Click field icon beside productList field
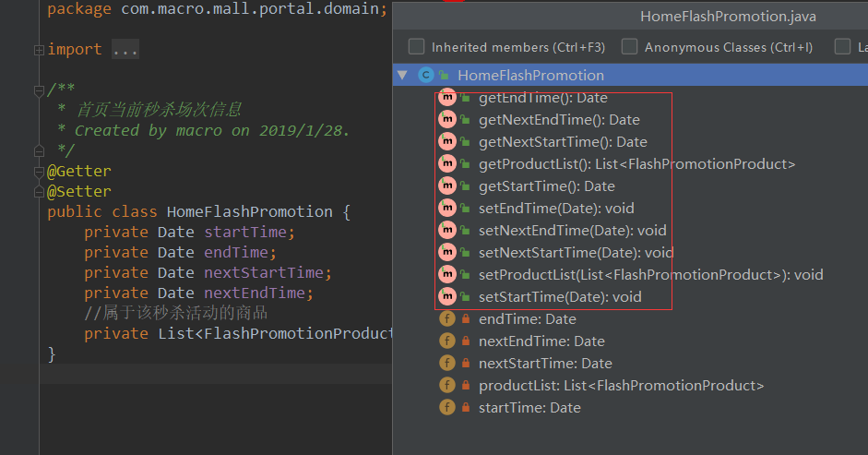The height and width of the screenshot is (455, 868). (x=447, y=386)
